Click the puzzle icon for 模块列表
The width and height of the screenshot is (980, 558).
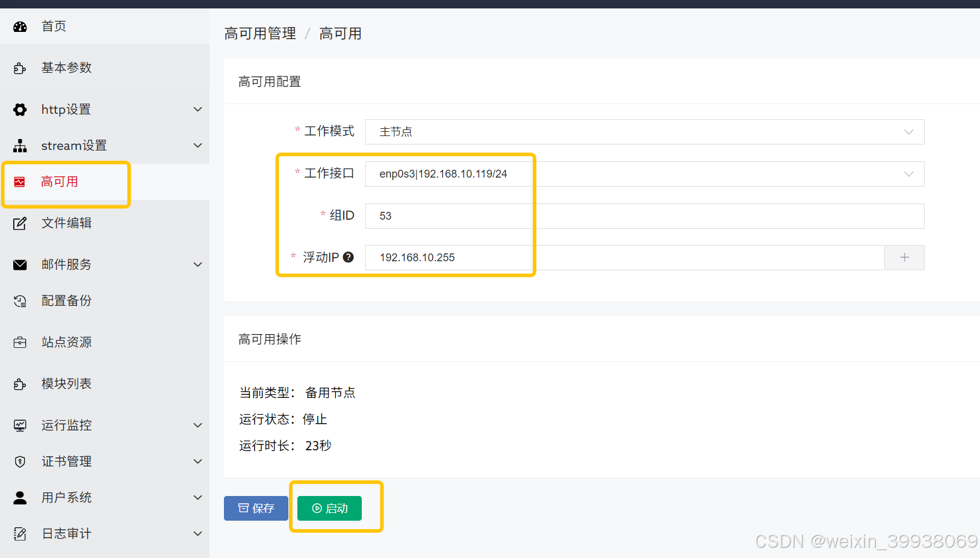tap(20, 384)
